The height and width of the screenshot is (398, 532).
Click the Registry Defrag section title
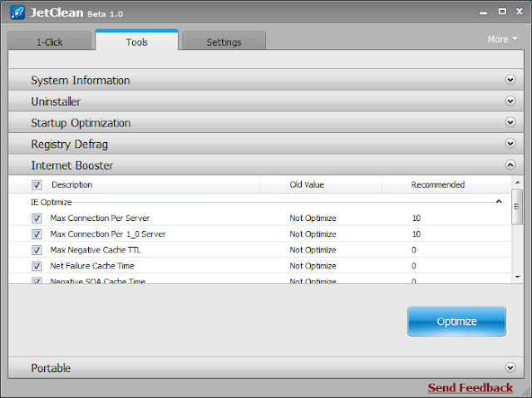[x=70, y=145]
